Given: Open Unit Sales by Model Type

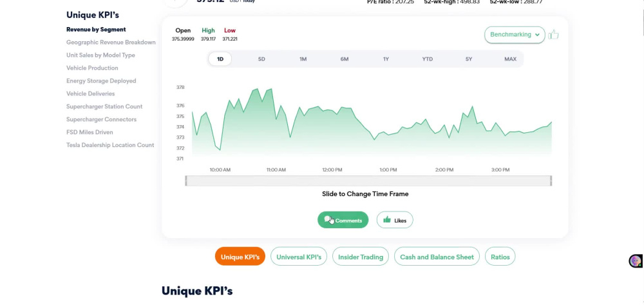Looking at the screenshot, I should (x=100, y=55).
